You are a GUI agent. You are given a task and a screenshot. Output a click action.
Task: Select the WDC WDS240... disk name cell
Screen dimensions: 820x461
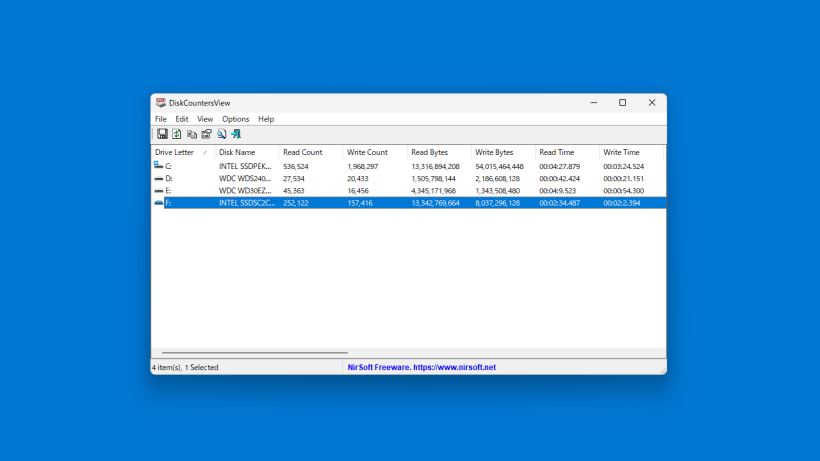[245, 178]
